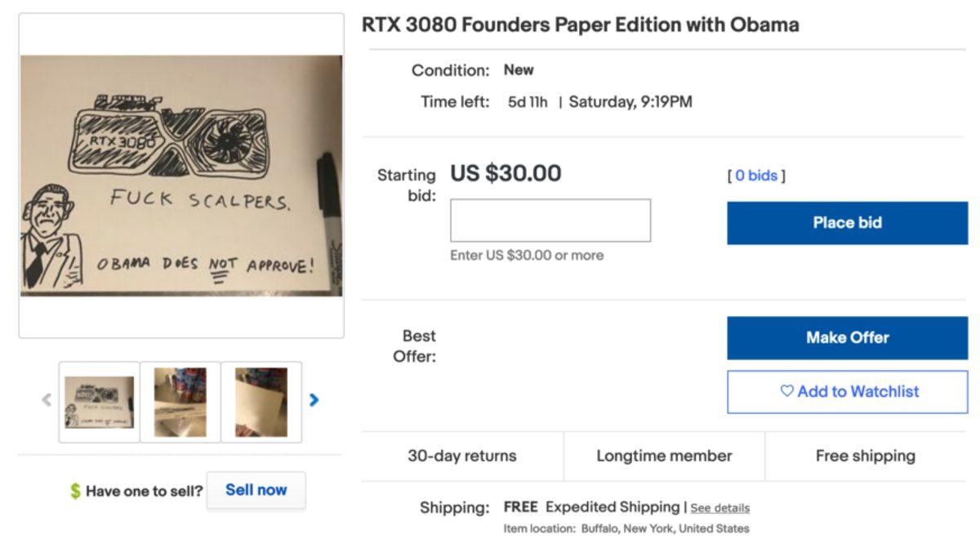
Task: Click Add to Watchlist
Action: point(846,392)
